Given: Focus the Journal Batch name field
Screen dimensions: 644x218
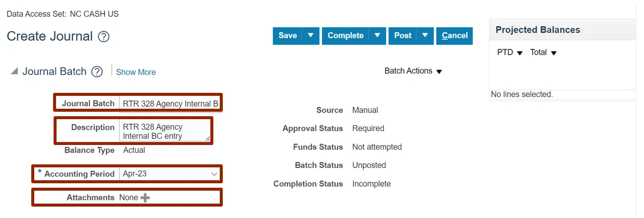Looking at the screenshot, I should [170, 104].
